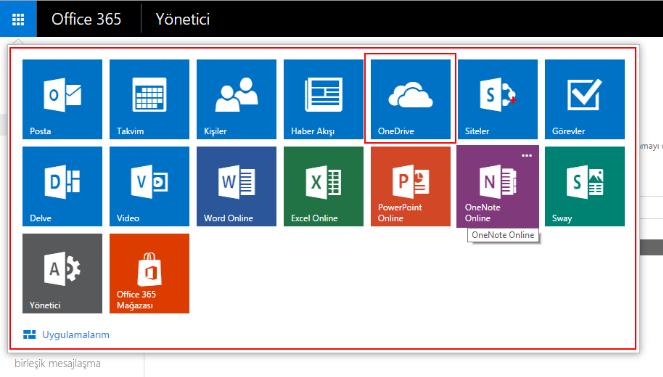Launch PowerPoint Online

[x=411, y=186]
